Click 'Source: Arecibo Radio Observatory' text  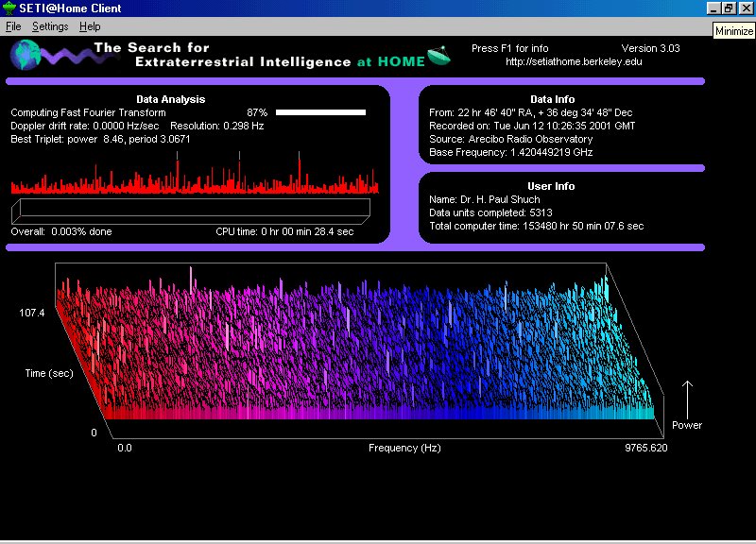point(511,139)
